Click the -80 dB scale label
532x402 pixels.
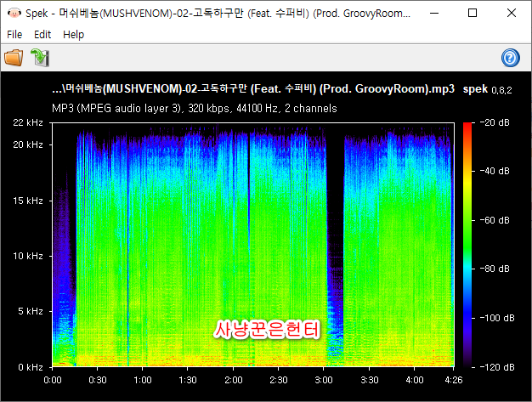(495, 269)
